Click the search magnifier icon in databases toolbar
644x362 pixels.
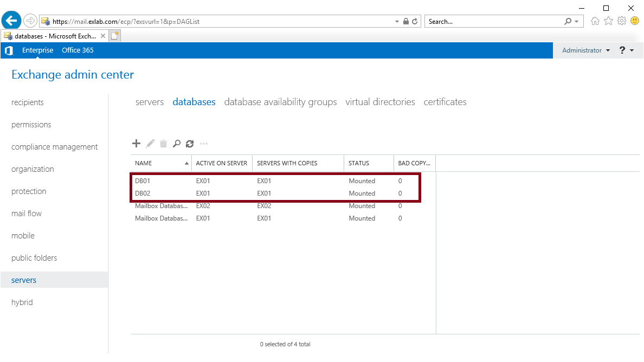point(177,144)
